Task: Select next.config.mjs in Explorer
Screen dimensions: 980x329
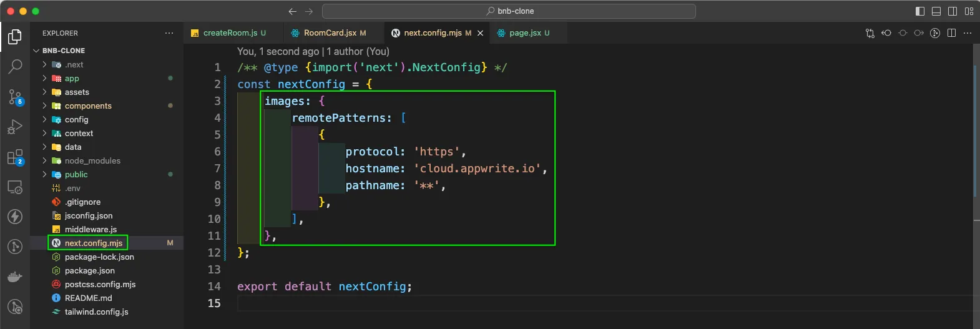Action: (107, 243)
